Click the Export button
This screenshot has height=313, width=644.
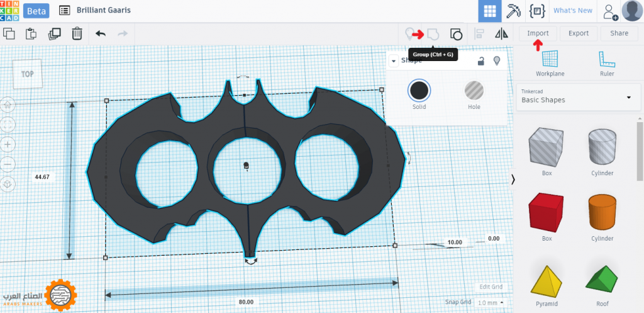(x=579, y=33)
